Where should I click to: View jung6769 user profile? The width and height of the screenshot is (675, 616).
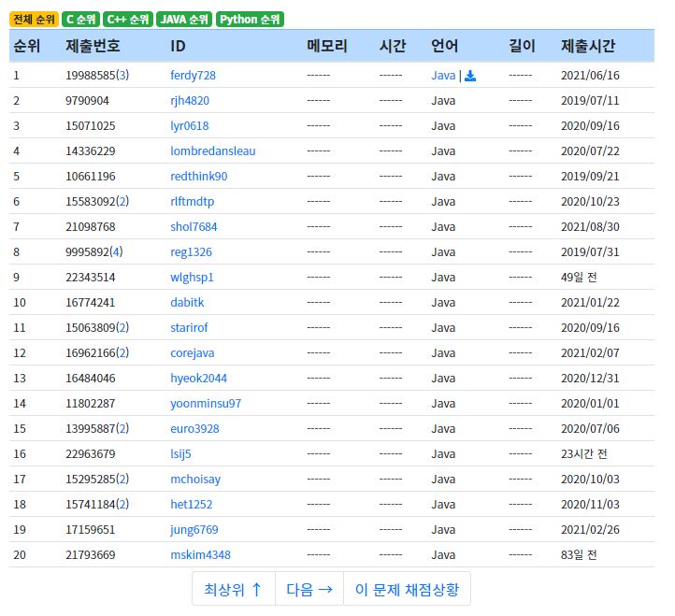click(x=194, y=530)
